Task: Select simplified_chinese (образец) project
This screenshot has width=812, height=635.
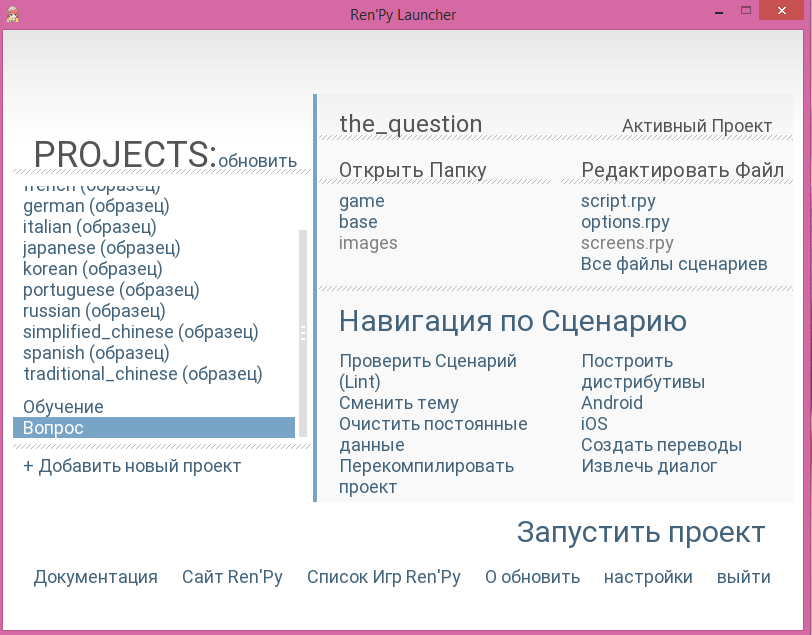Action: point(141,332)
